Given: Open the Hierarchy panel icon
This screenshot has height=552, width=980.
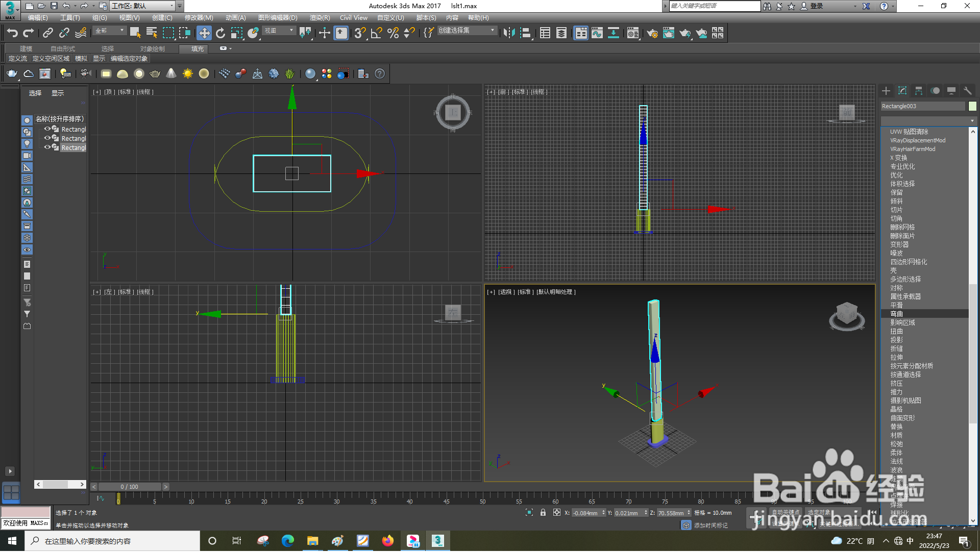Looking at the screenshot, I should coord(919,91).
